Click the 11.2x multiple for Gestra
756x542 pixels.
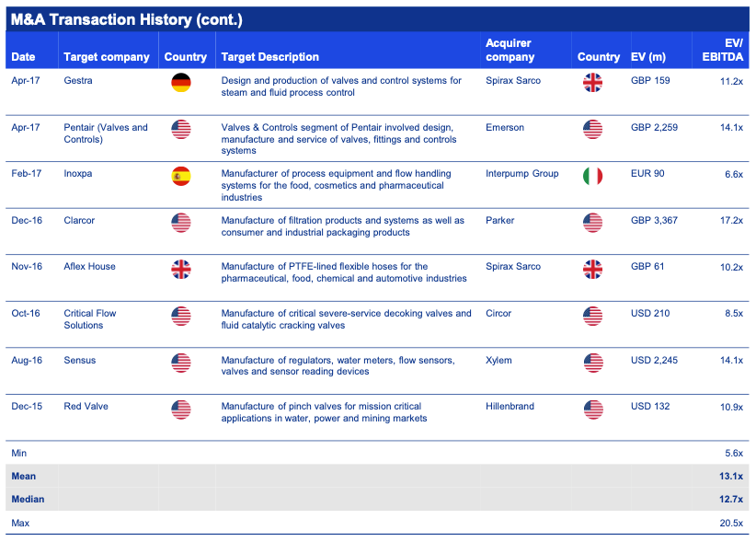tap(731, 82)
